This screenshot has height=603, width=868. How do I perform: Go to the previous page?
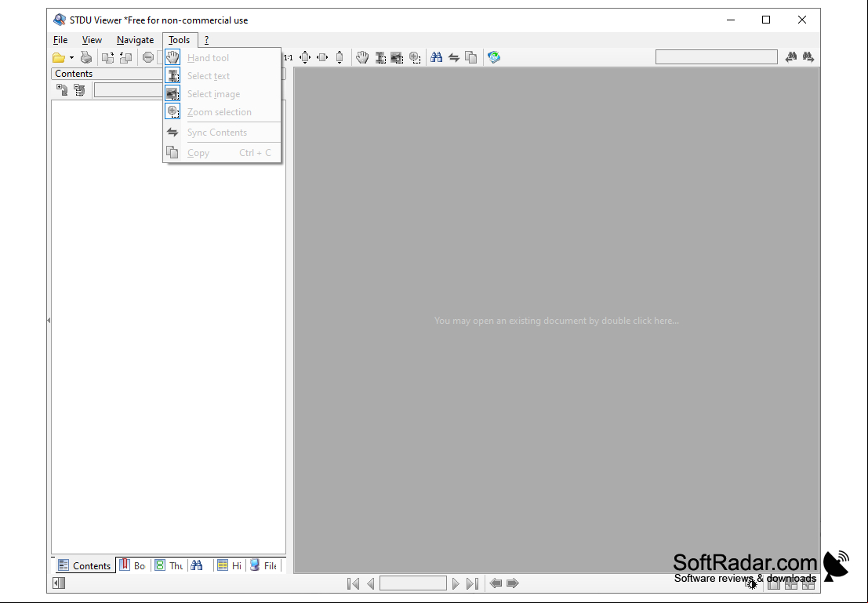tap(370, 583)
